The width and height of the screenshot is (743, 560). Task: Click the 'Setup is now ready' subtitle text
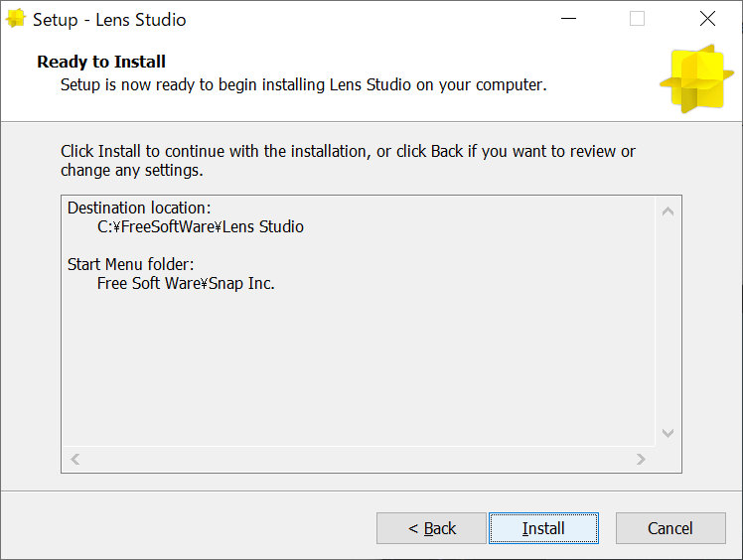point(303,84)
